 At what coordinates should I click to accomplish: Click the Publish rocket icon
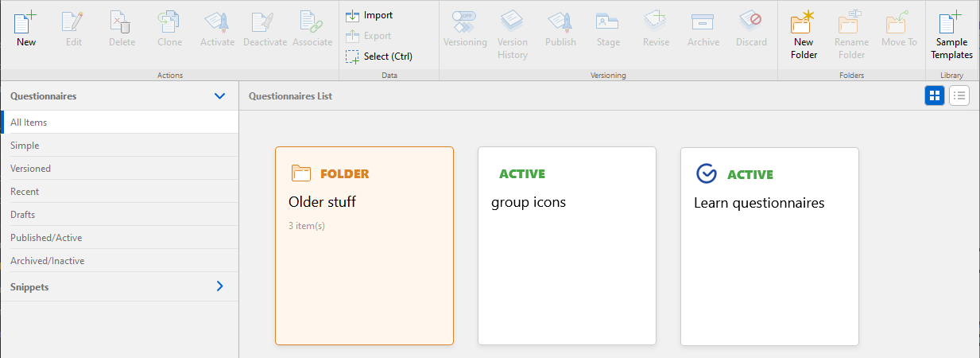tap(560, 22)
